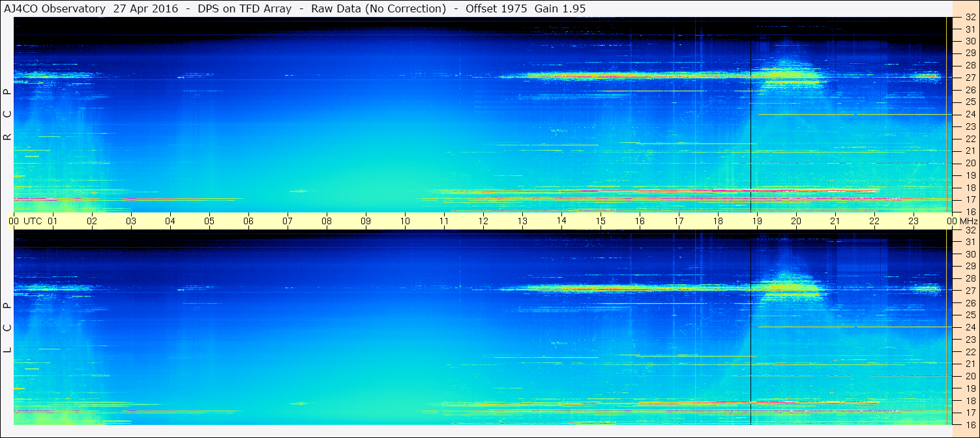Click the 31 MHz tick on the LCP scale
Viewport: 980px width, 438px height.
point(970,242)
